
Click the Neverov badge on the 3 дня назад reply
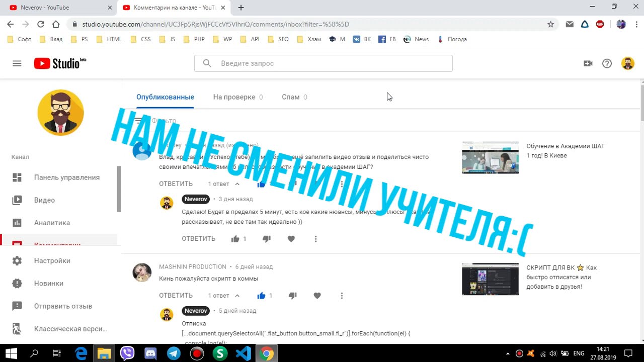point(196,199)
